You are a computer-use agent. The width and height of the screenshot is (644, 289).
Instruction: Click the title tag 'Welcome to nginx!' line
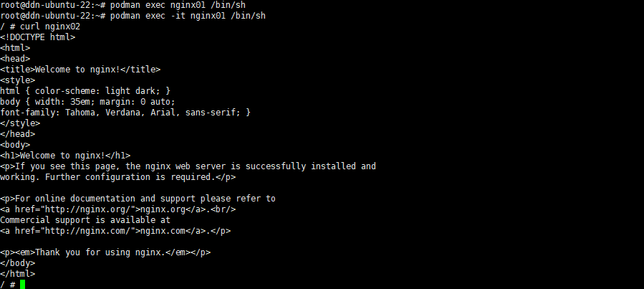pos(80,70)
